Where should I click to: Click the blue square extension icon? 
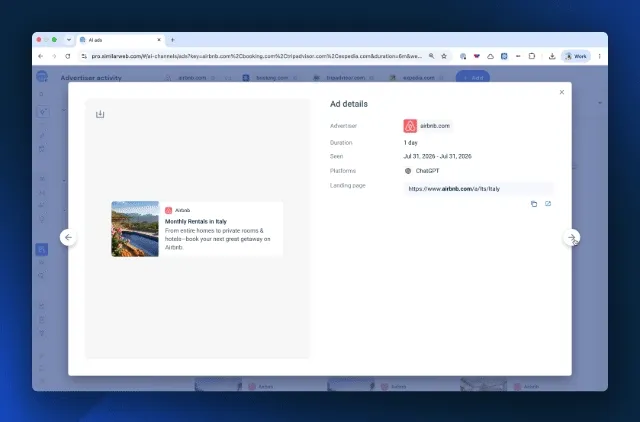(x=504, y=56)
